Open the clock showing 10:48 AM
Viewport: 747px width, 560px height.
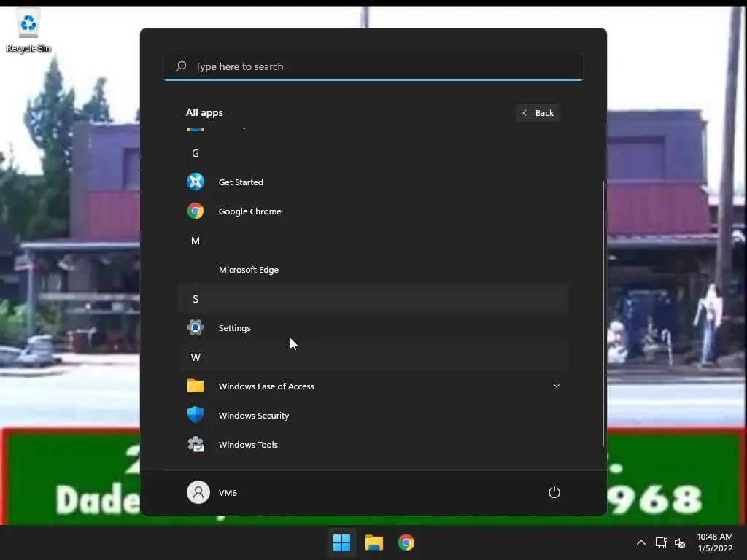click(x=715, y=542)
